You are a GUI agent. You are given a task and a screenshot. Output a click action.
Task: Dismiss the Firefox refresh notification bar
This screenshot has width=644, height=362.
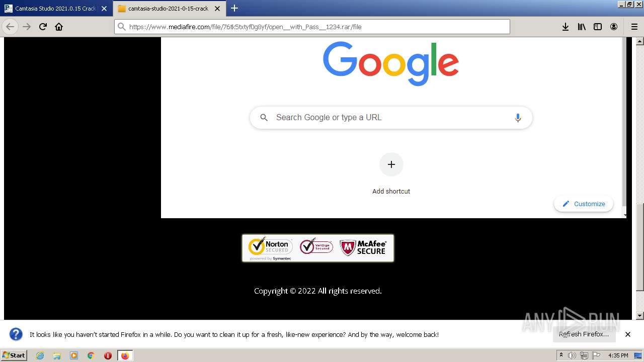coord(628,334)
